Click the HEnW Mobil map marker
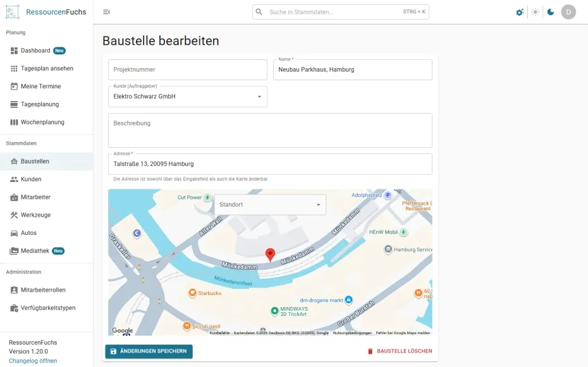Image resolution: width=588 pixels, height=367 pixels. (x=403, y=232)
